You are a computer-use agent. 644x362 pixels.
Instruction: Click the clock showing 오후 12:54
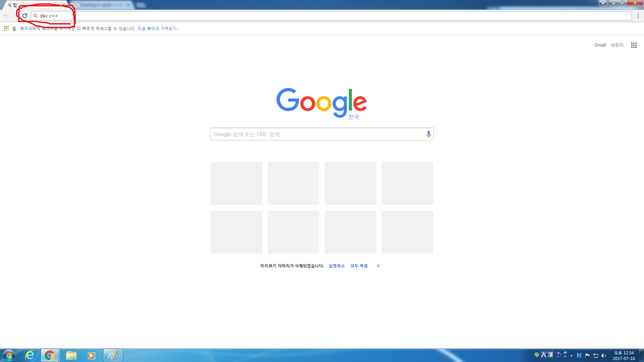coord(624,355)
